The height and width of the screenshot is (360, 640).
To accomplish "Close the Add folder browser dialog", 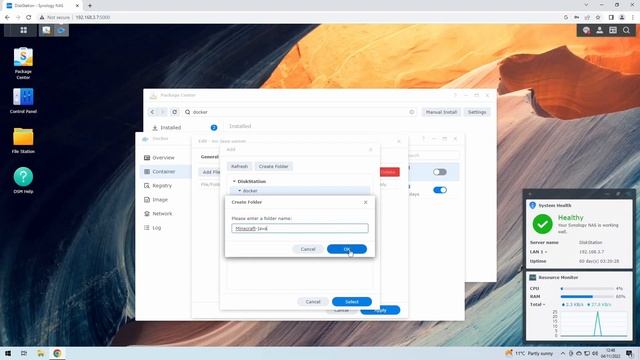I will tap(371, 149).
